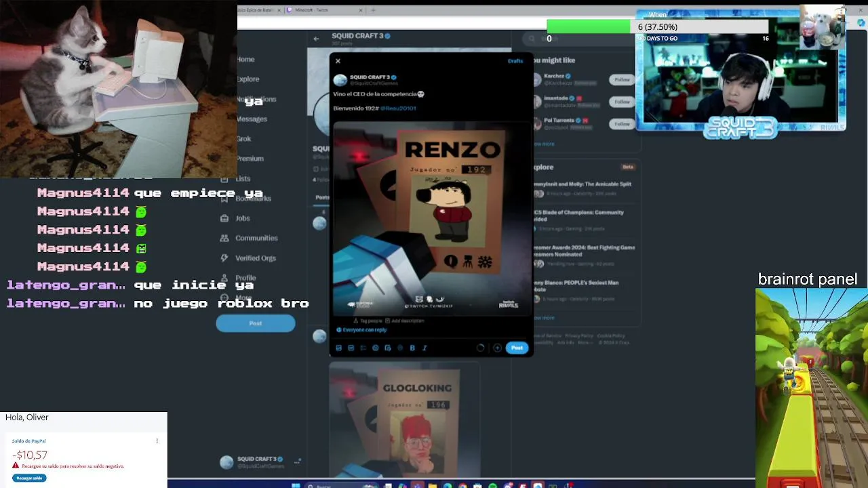
Task: Click 'Tag people' under the image
Action: [368, 321]
